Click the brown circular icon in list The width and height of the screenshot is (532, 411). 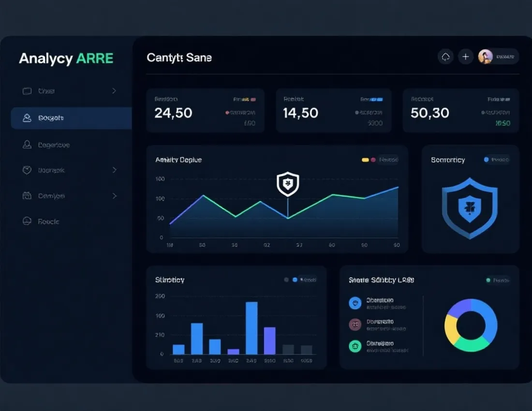[x=355, y=324]
